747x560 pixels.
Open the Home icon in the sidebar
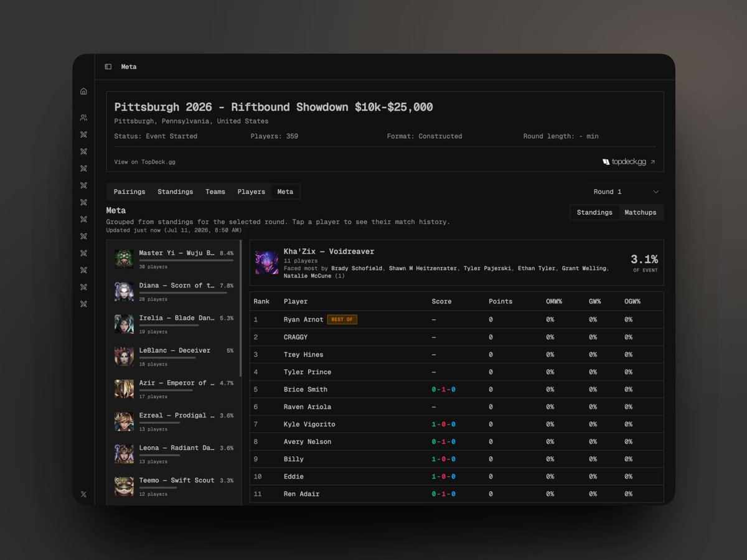coord(83,91)
